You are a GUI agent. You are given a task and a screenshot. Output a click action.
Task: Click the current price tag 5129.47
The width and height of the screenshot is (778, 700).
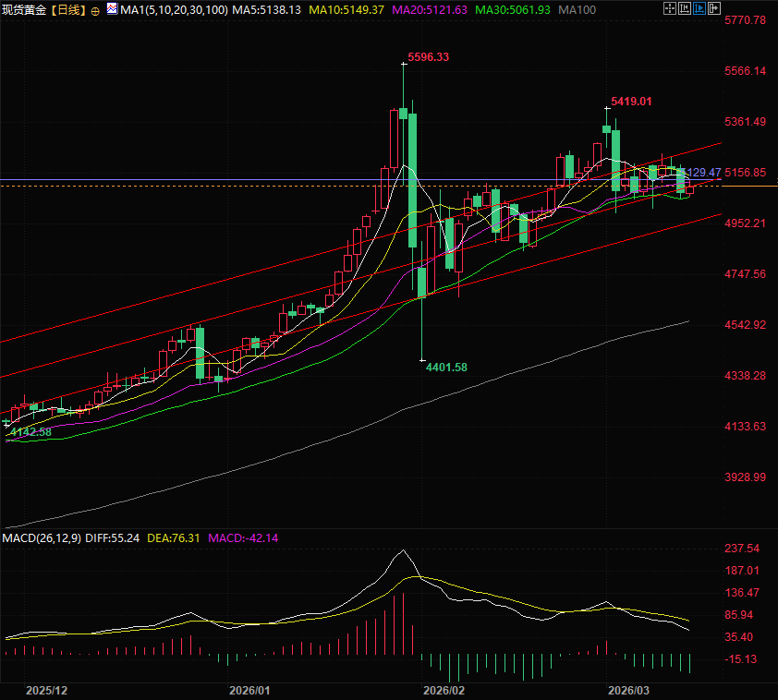tap(702, 173)
